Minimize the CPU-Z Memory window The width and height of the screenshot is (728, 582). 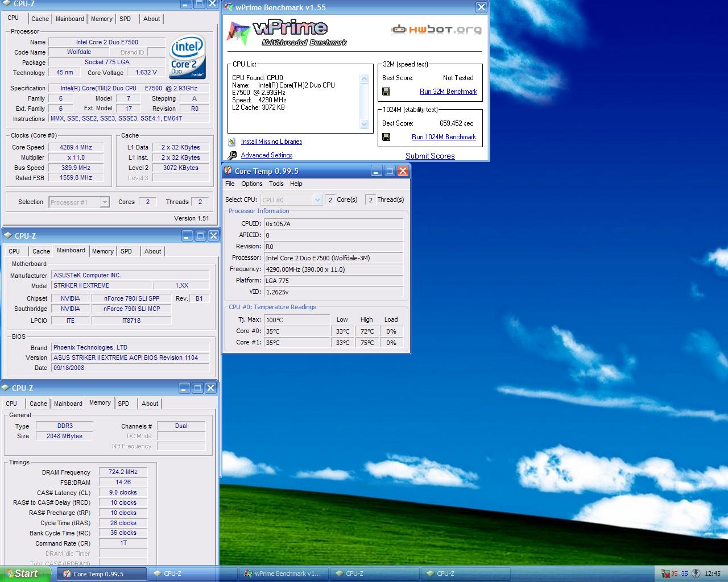click(184, 388)
